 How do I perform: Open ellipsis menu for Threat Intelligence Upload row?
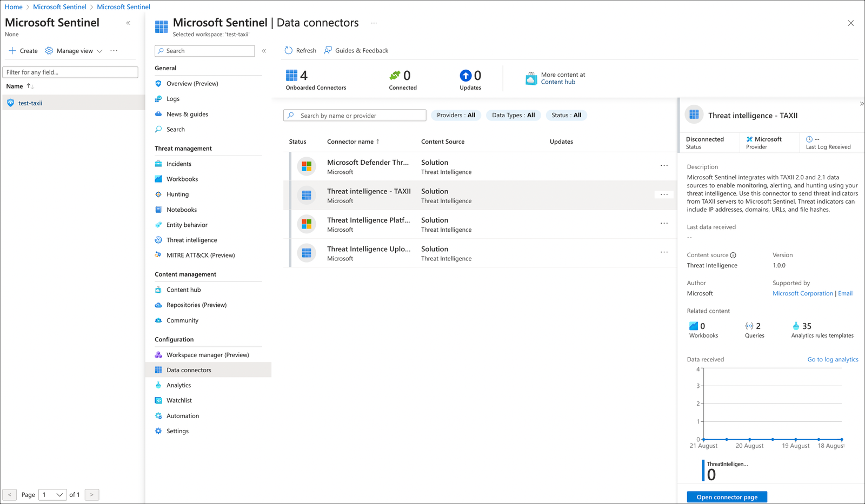point(664,252)
